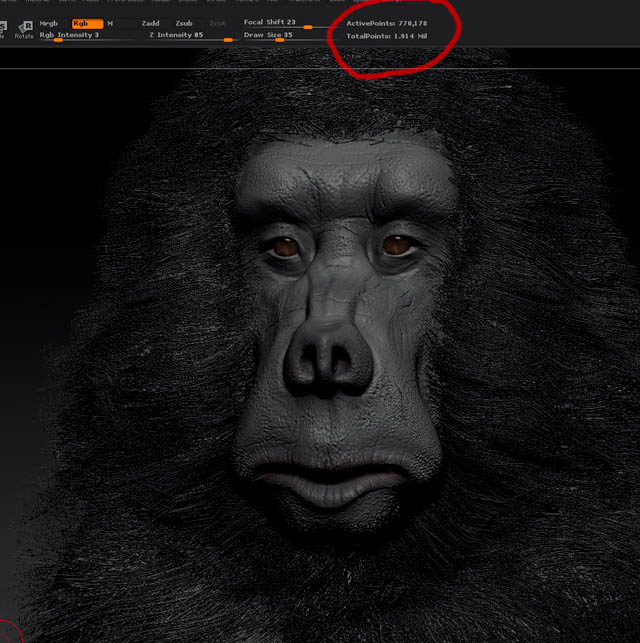Enable M material-only mode
The height and width of the screenshot is (643, 640).
110,23
